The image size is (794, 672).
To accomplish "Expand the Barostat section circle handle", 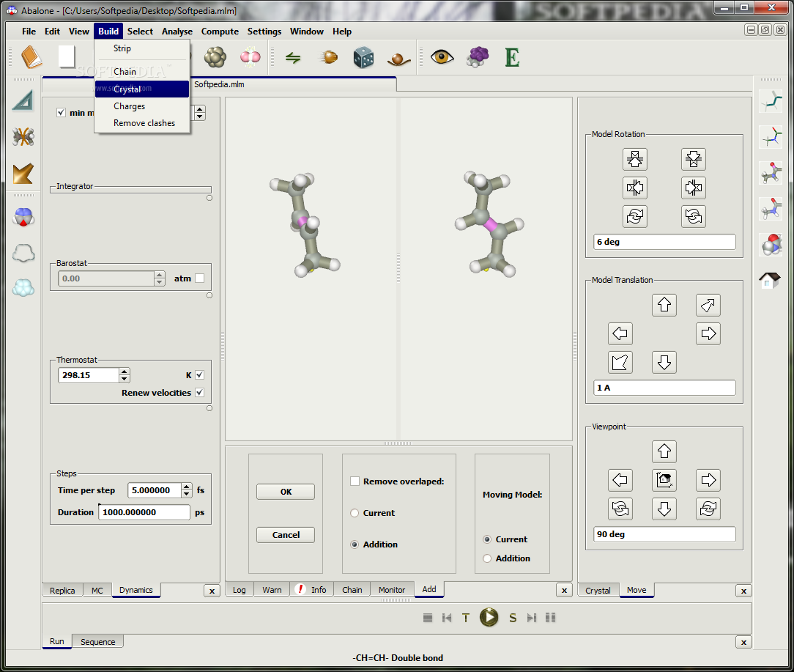I will pos(209,295).
